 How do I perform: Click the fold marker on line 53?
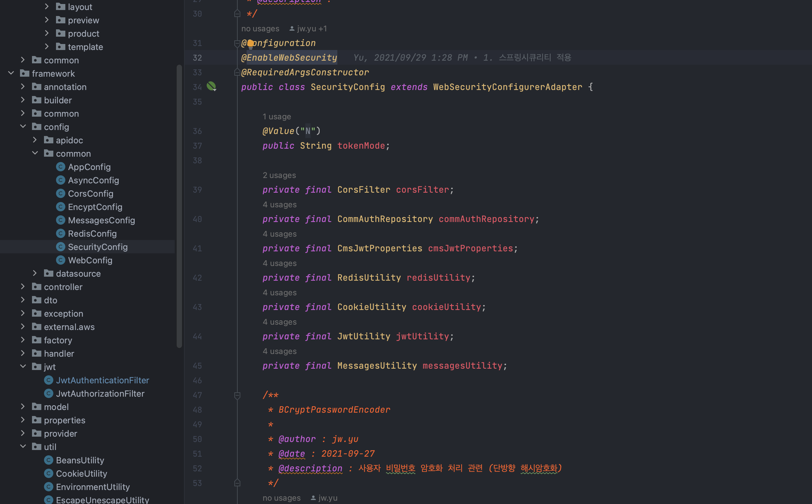[x=237, y=483]
